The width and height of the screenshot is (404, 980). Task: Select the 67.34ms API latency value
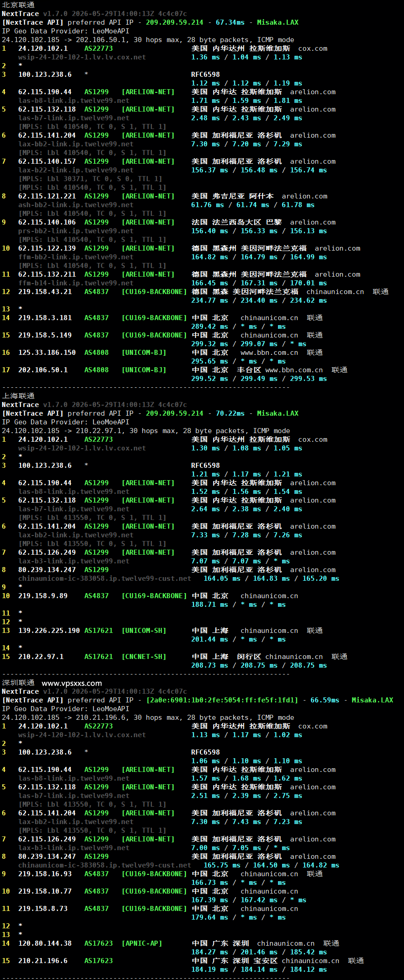[x=230, y=22]
